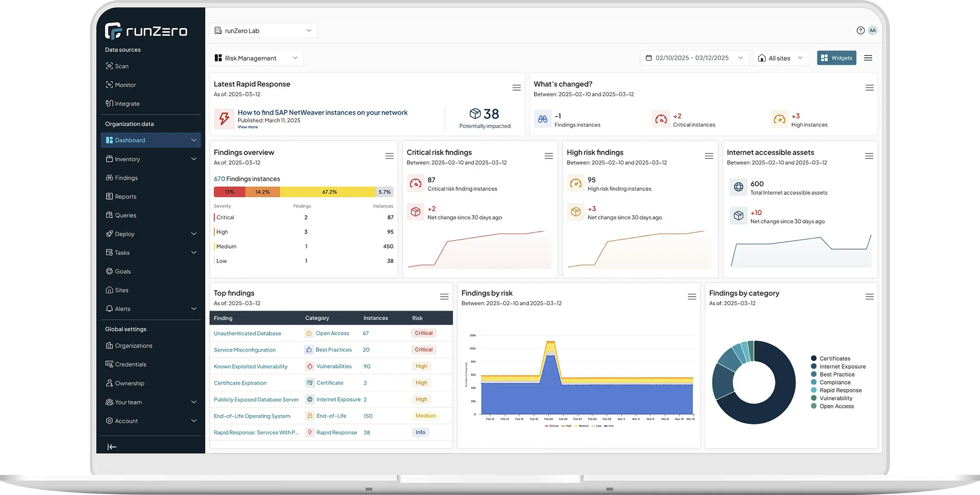The width and height of the screenshot is (980, 495).
Task: Open Queries from the sidebar
Action: coord(125,215)
